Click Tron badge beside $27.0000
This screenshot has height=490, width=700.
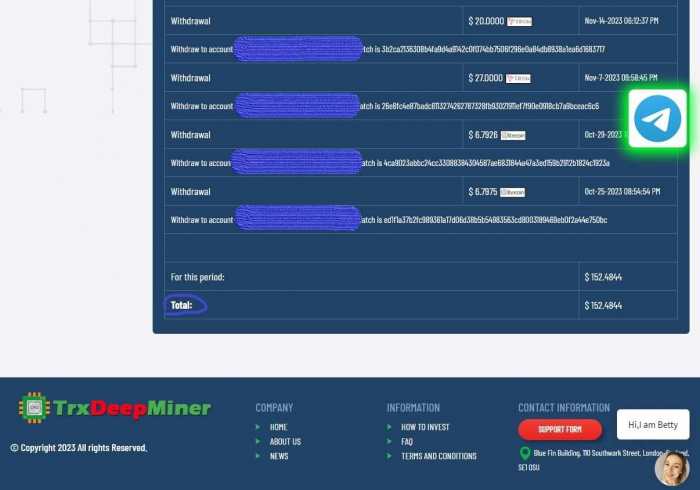pyautogui.click(x=518, y=78)
